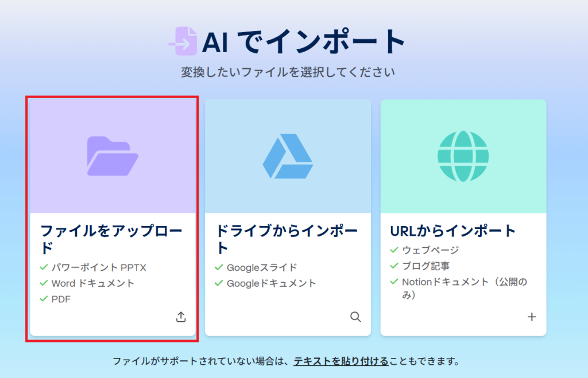Open the テキストを貼り付ける link
The height and width of the screenshot is (378, 588).
tap(341, 361)
